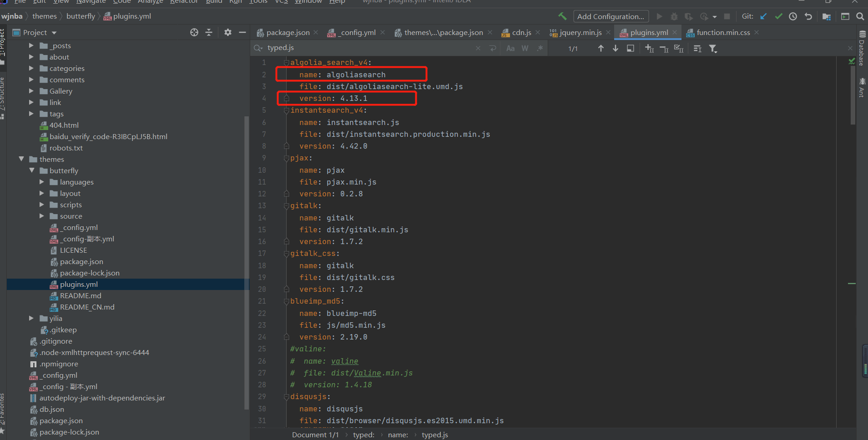Click the Git commit checkmark icon
868x440 pixels.
pos(778,16)
